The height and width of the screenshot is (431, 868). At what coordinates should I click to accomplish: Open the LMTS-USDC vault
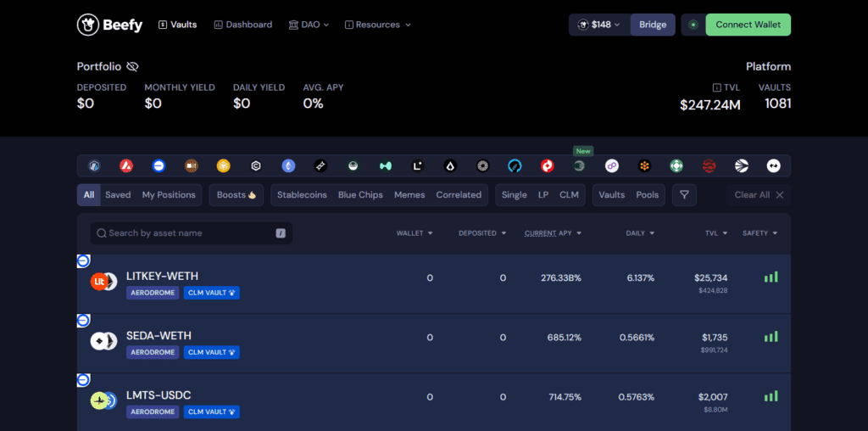(433, 403)
